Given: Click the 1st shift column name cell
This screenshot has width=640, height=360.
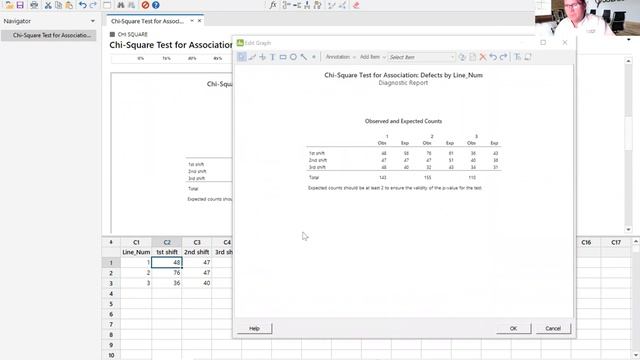Looking at the screenshot, I should pos(167,252).
